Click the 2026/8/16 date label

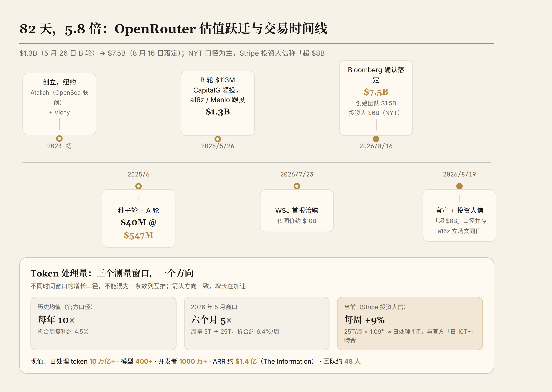coord(376,146)
